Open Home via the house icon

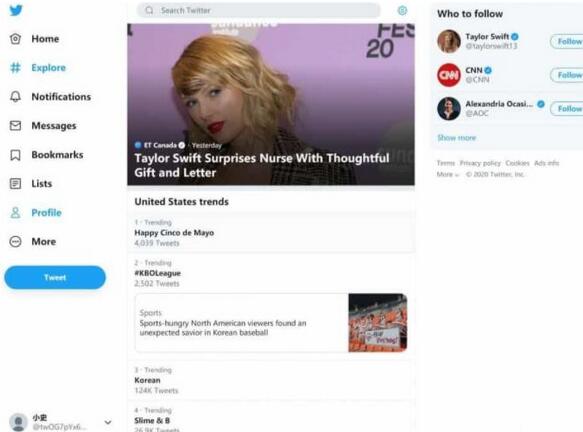pos(15,39)
